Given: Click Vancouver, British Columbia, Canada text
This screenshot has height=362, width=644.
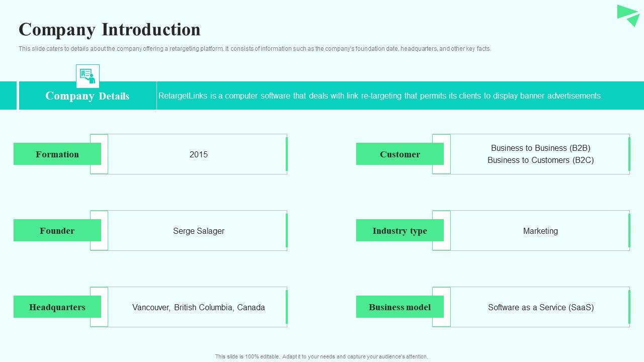Looking at the screenshot, I should 199,307.
